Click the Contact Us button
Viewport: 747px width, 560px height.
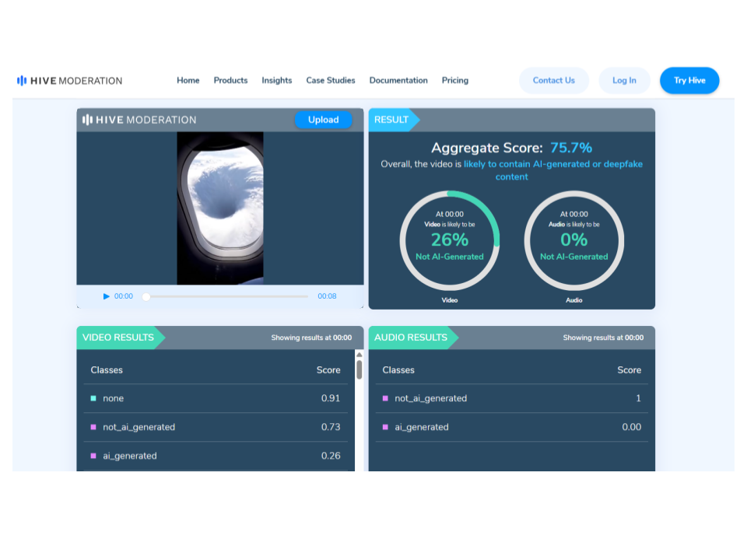[553, 80]
